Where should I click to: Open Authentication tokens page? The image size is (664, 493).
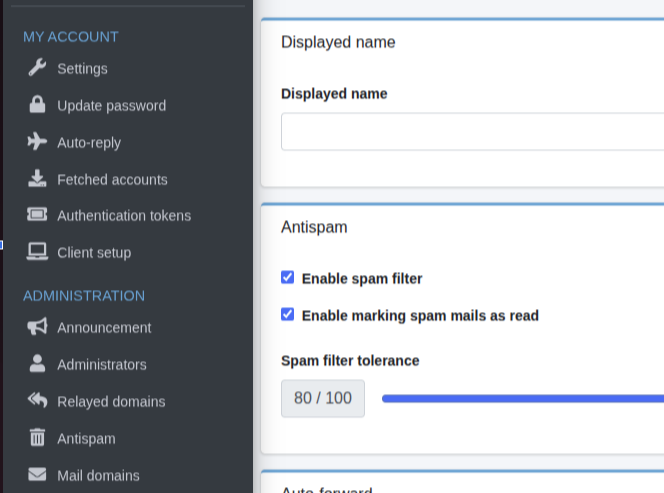click(124, 216)
